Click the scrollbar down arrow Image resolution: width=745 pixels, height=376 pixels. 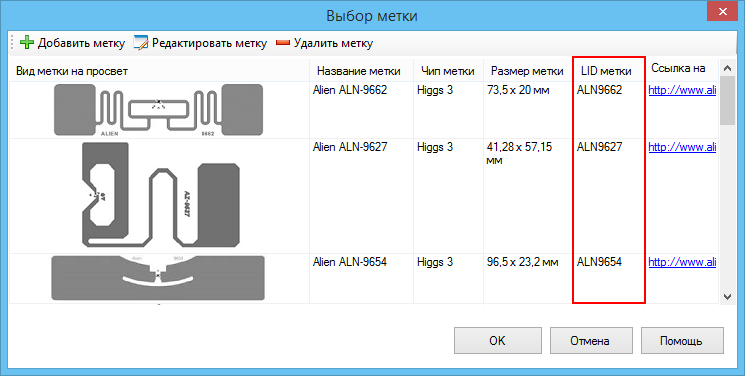[x=727, y=297]
